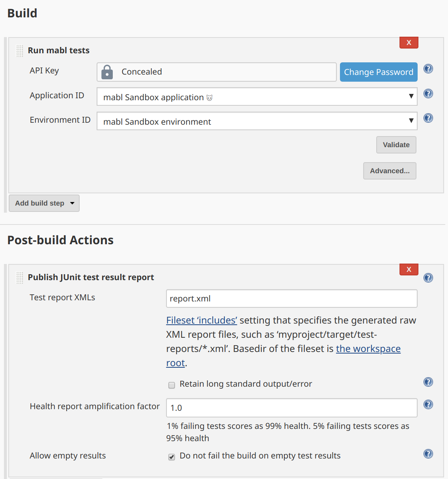Click the Change Password button

[x=379, y=72]
